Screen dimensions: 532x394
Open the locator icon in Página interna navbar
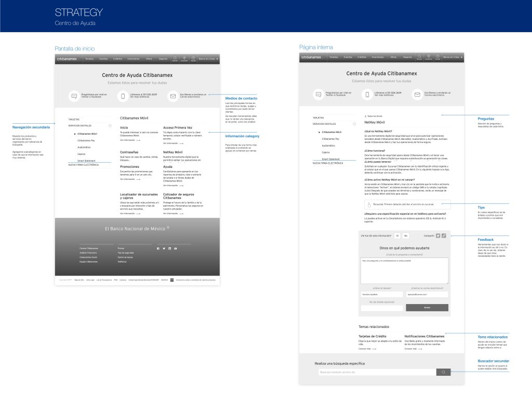pyautogui.click(x=429, y=57)
